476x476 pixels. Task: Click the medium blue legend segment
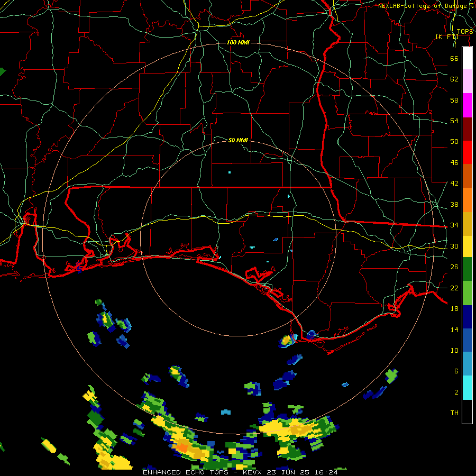click(467, 340)
